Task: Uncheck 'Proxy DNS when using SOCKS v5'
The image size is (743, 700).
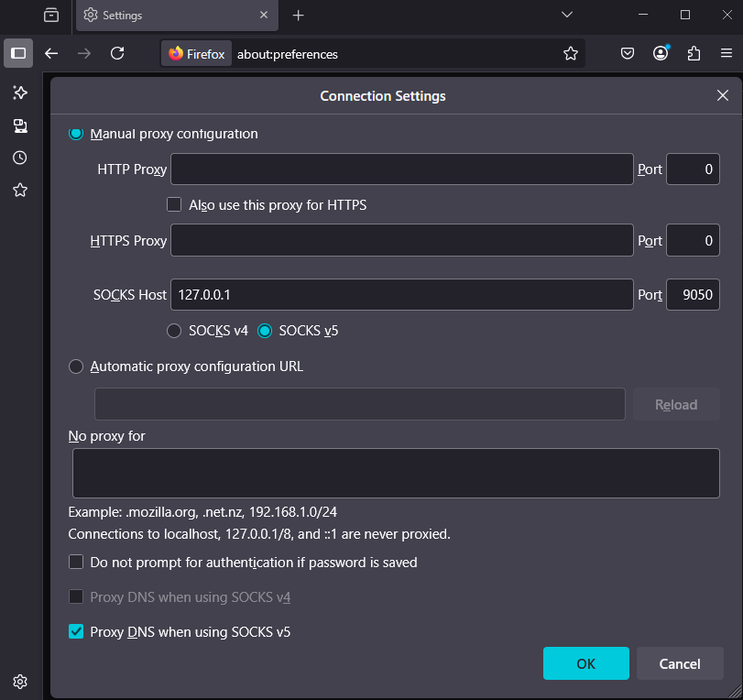Action: [x=76, y=632]
